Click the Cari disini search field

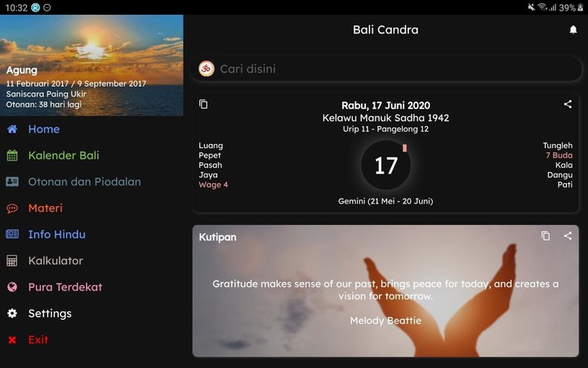[x=386, y=69]
